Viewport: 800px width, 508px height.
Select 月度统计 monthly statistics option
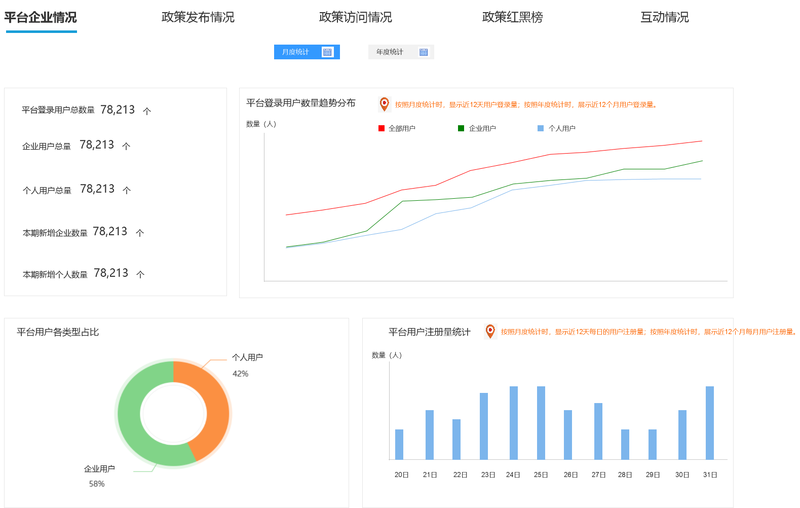(x=296, y=52)
